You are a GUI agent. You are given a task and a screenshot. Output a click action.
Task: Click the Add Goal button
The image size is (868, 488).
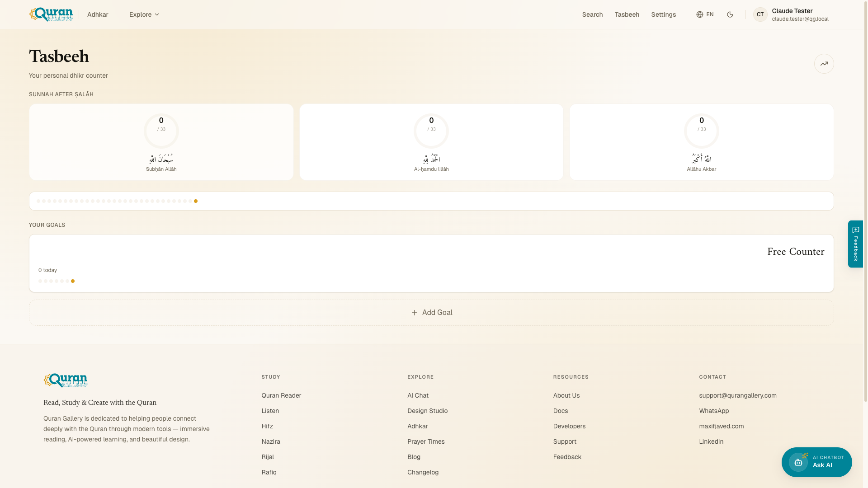coord(431,313)
